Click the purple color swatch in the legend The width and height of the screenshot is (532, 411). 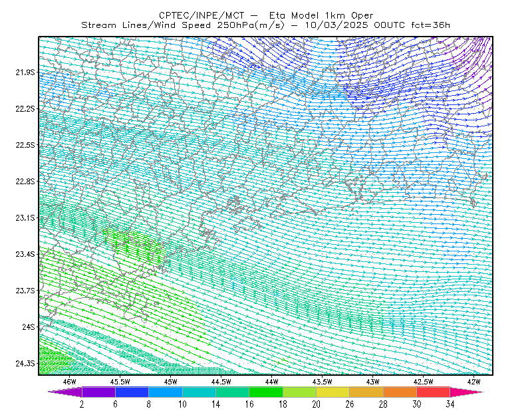(x=98, y=392)
